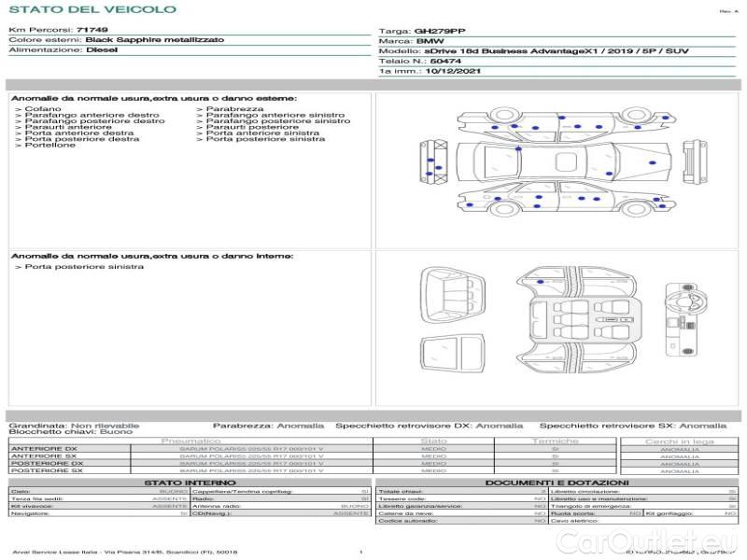The height and width of the screenshot is (560, 747).
Task: Select the Cofano entry in the exterior anomalies list
Action: pos(43,109)
